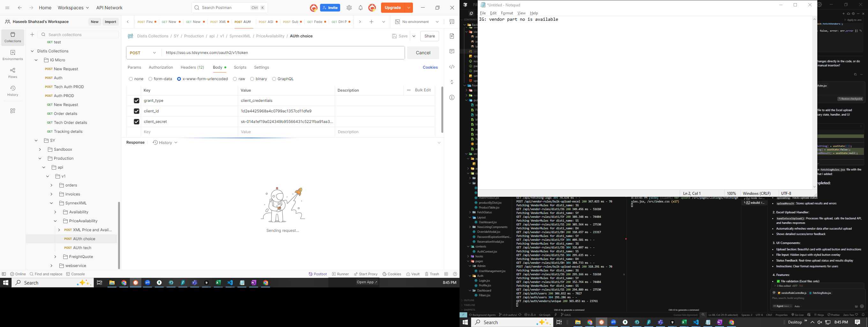The image size is (868, 327).
Task: Collapse the PriceAvailability folder
Action: click(55, 221)
